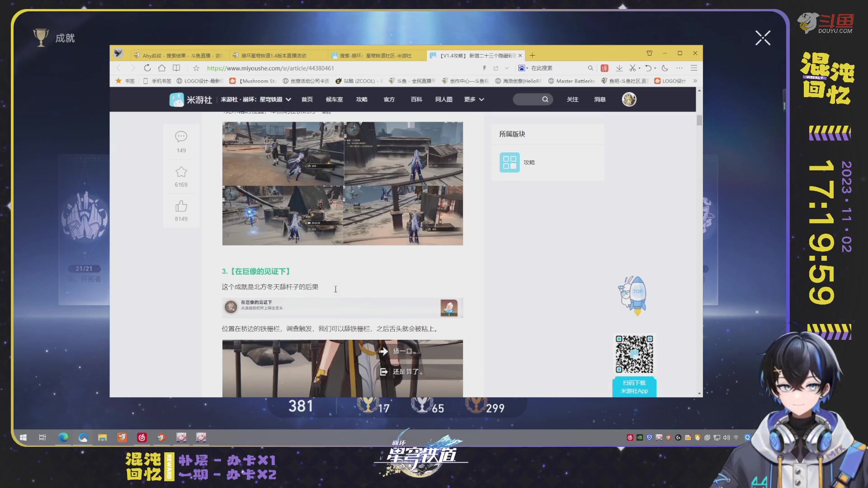The width and height of the screenshot is (868, 488).
Task: Open the Mushroom Studio bookmark
Action: (253, 81)
